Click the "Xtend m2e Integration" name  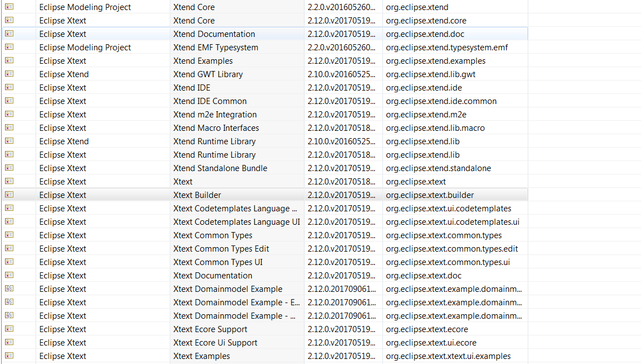pyautogui.click(x=215, y=115)
